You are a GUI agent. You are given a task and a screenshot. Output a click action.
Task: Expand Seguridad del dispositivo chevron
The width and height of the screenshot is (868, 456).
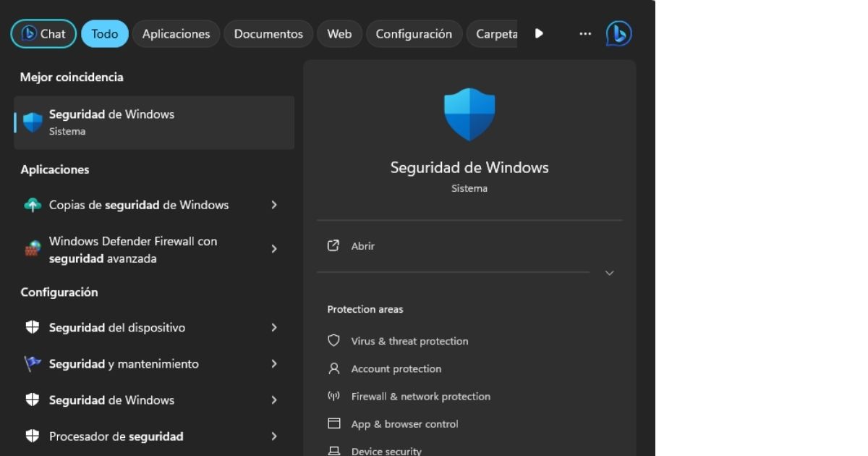(x=274, y=328)
